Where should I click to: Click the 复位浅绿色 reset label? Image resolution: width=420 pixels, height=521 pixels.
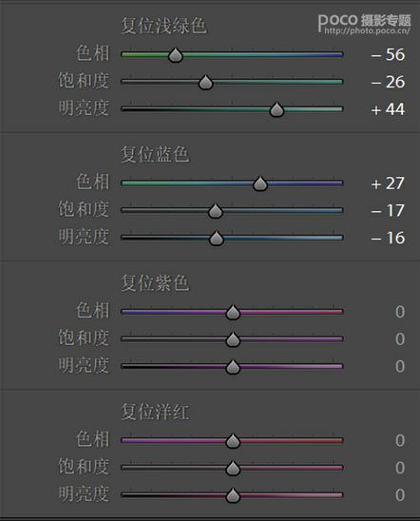click(163, 26)
